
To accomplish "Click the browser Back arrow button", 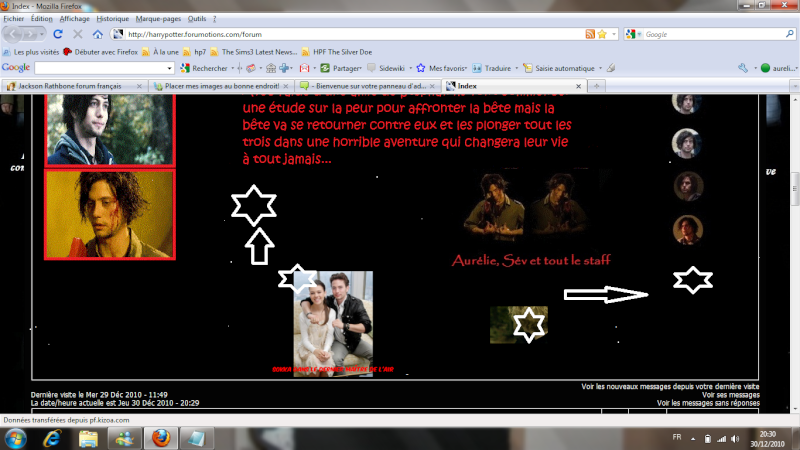I will (12, 34).
